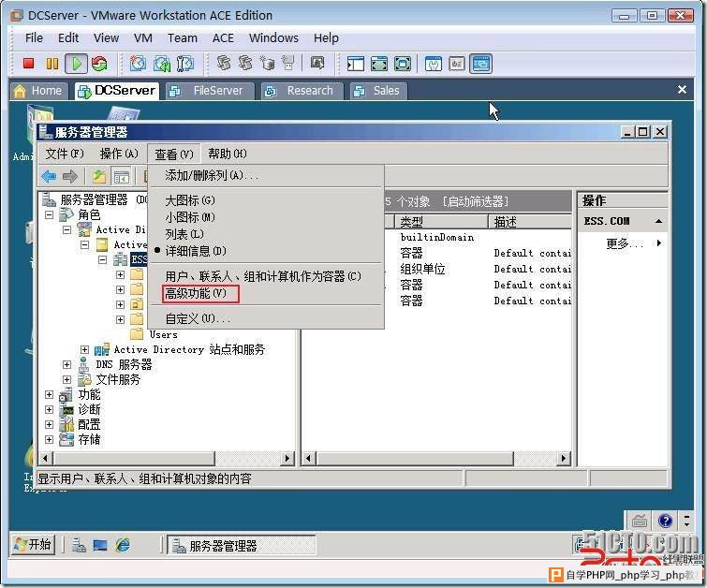Collapse the ESS.COM actions section arrow
707x588 pixels.
658,221
